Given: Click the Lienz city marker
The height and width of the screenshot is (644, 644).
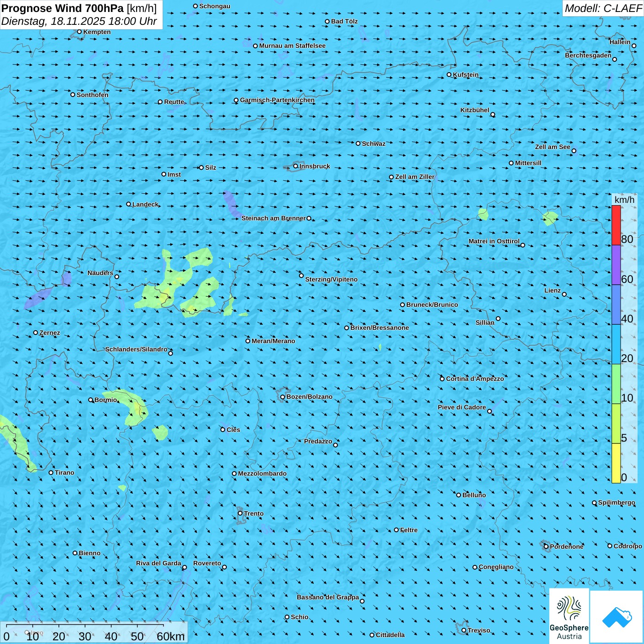Looking at the screenshot, I should [x=564, y=294].
